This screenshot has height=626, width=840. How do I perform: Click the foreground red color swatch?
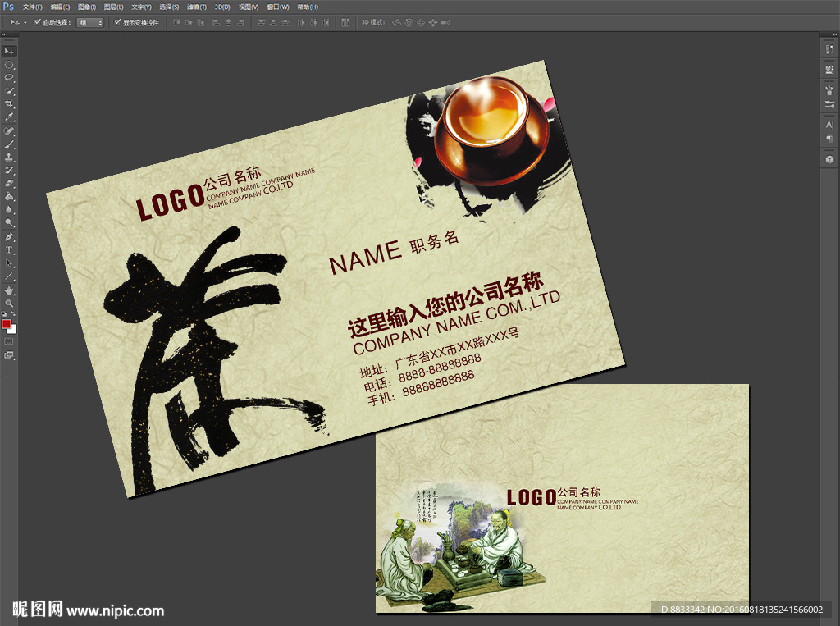7,324
